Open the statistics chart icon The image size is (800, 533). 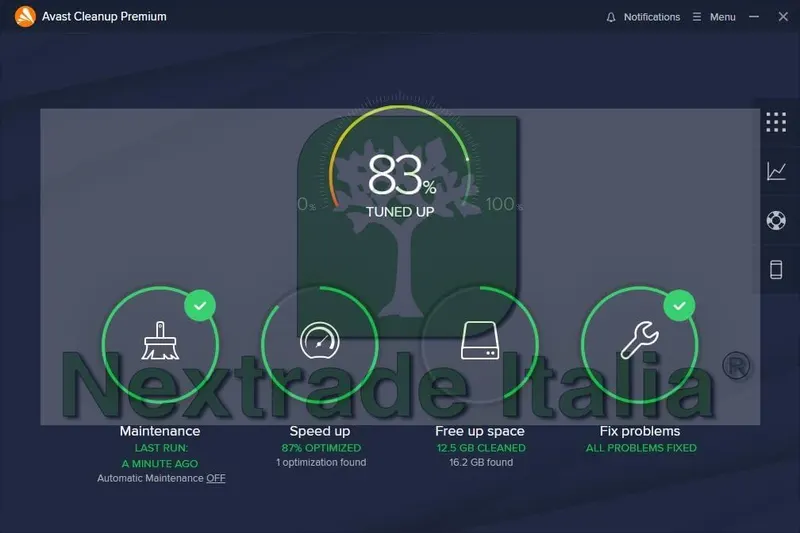[776, 171]
